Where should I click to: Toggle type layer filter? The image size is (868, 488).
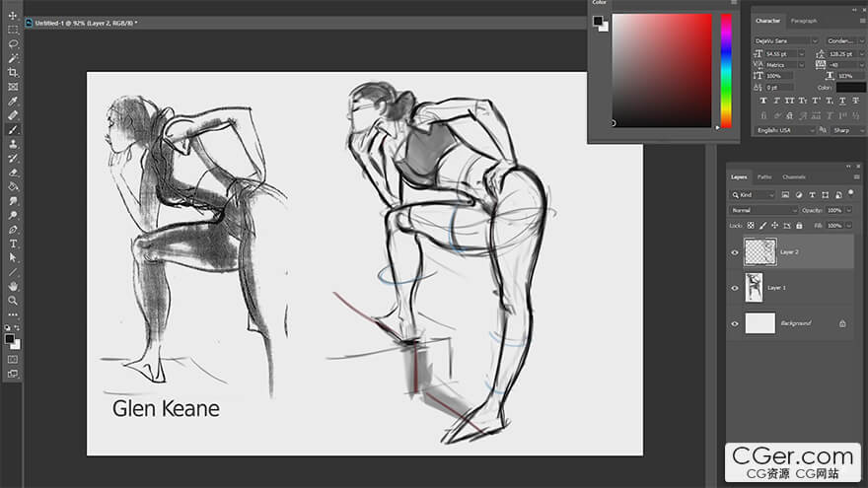pos(812,195)
